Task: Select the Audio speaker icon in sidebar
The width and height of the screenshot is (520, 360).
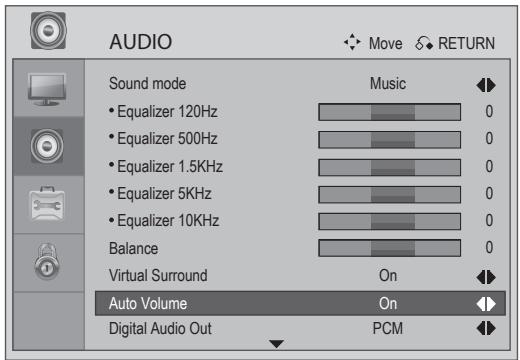Action: coord(47,146)
